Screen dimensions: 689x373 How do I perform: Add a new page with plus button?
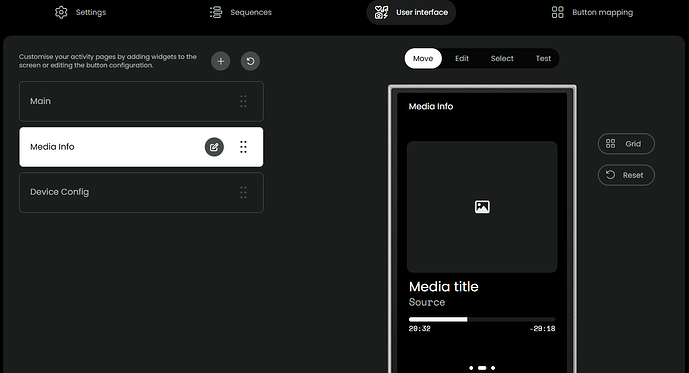(x=221, y=61)
